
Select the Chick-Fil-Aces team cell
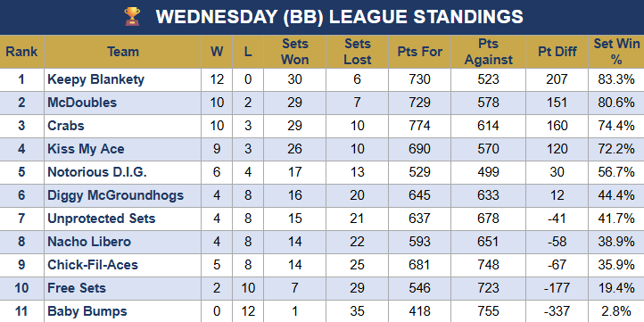point(123,265)
